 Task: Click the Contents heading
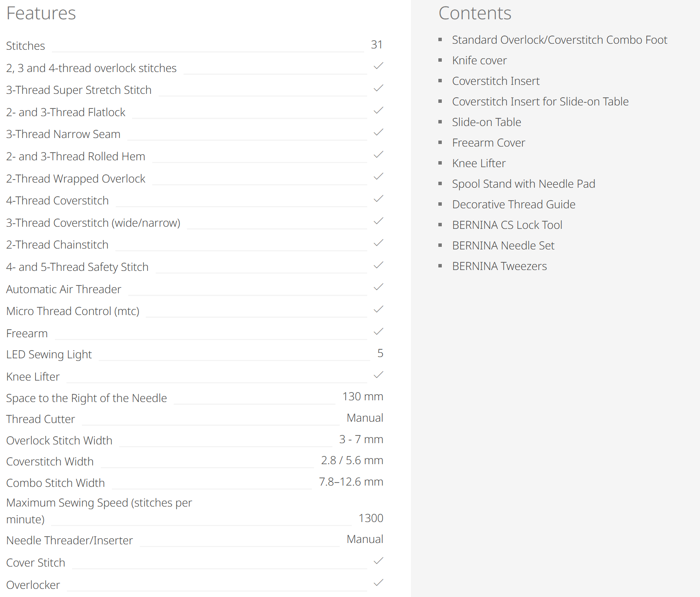point(475,13)
